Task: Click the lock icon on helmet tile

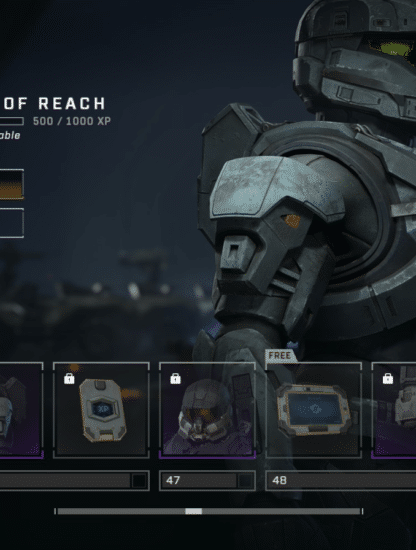Action: click(x=175, y=378)
